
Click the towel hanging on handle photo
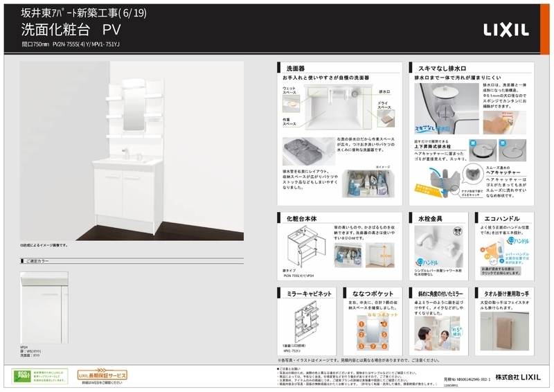(x=505, y=331)
